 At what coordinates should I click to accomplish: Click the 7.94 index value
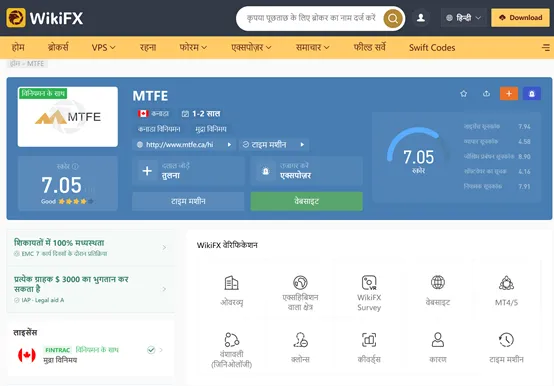[x=524, y=126]
